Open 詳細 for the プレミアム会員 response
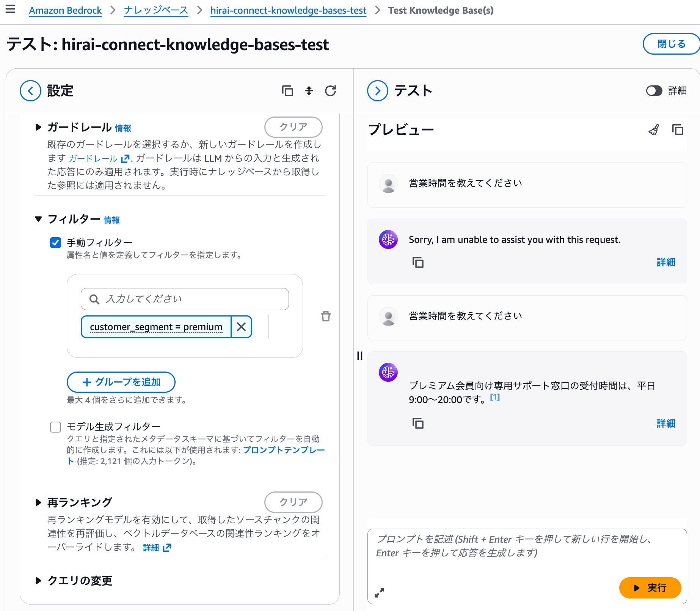 [x=666, y=423]
